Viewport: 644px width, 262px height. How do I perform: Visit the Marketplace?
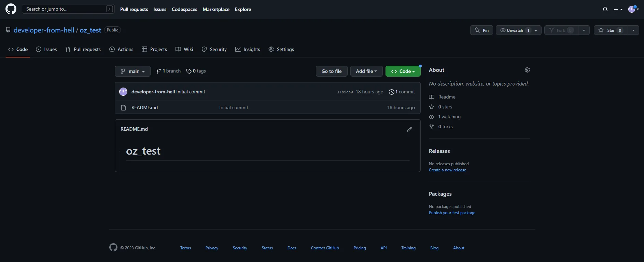pyautogui.click(x=216, y=9)
